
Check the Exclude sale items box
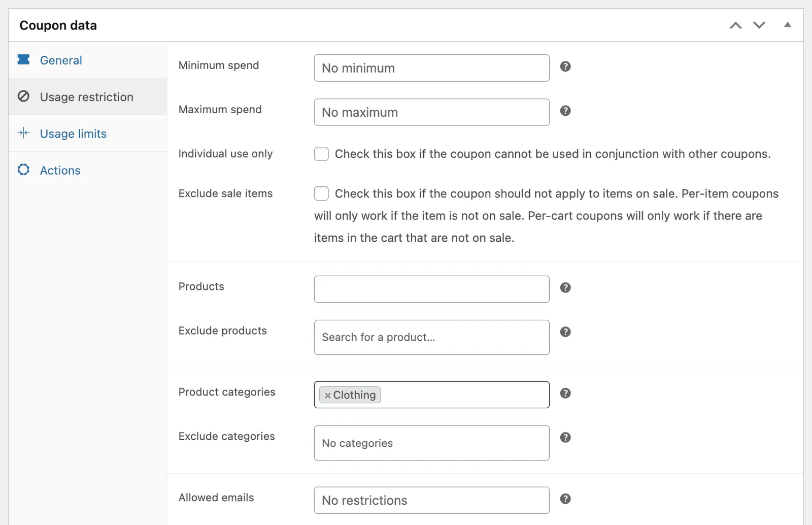click(321, 193)
